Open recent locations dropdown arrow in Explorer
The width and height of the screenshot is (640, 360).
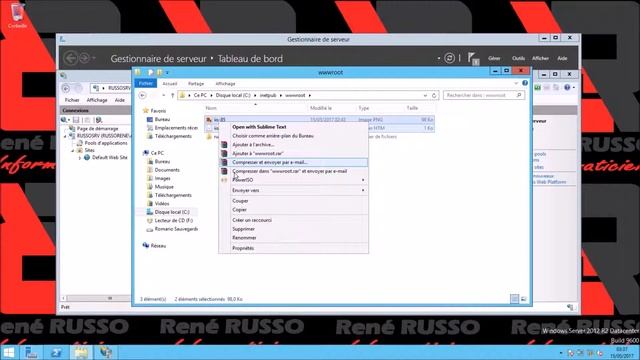point(163,95)
